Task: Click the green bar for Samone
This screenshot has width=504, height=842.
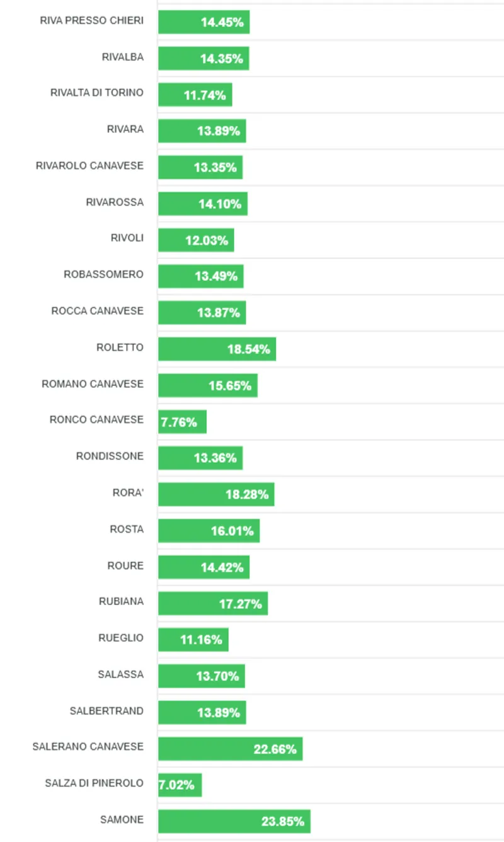Action: click(x=234, y=821)
